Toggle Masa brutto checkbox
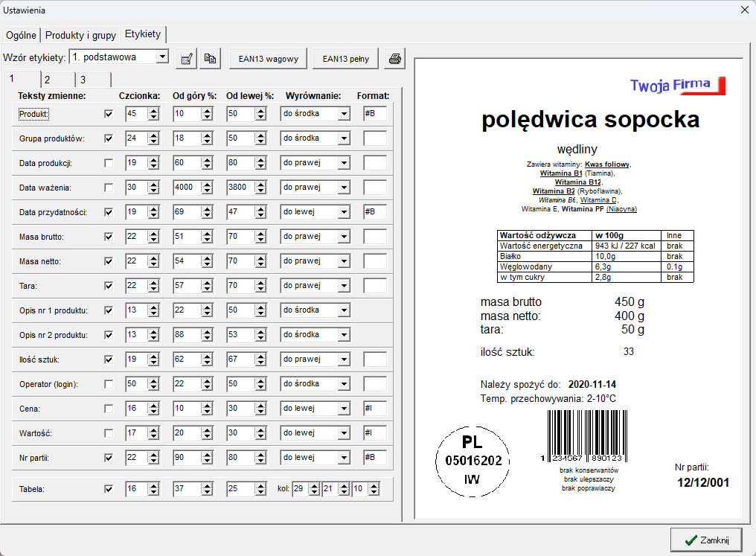The height and width of the screenshot is (556, 756). point(109,237)
